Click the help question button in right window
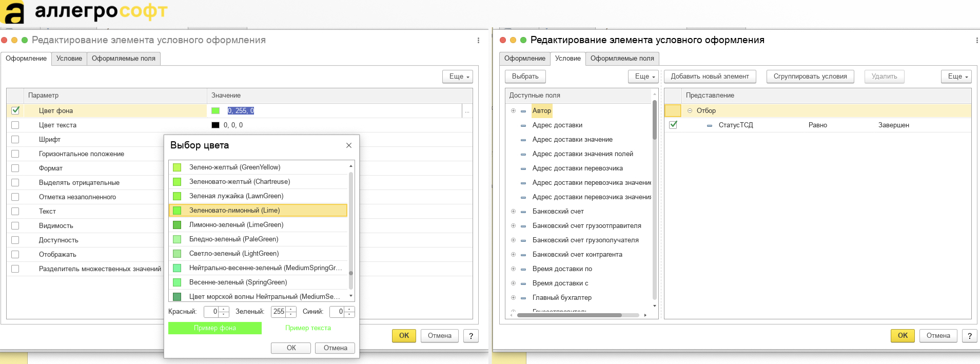Image resolution: width=980 pixels, height=364 pixels. pyautogui.click(x=969, y=336)
